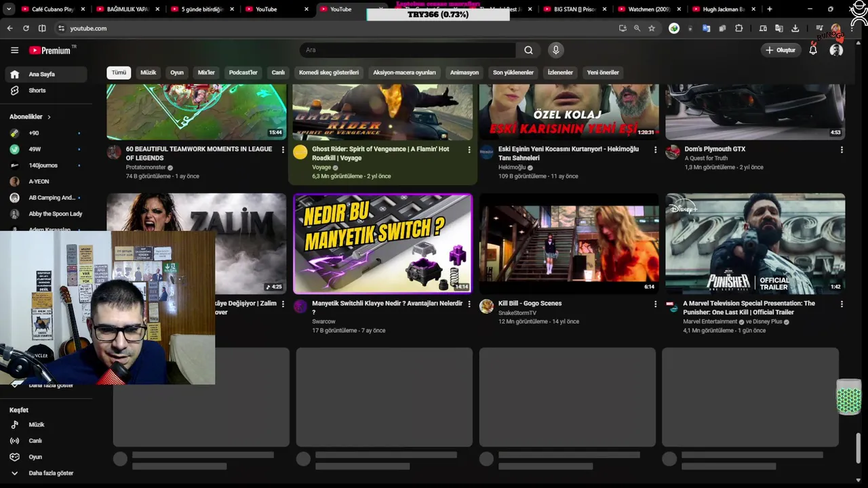868x488 pixels.
Task: Open new browser tab with plus icon
Action: (769, 9)
